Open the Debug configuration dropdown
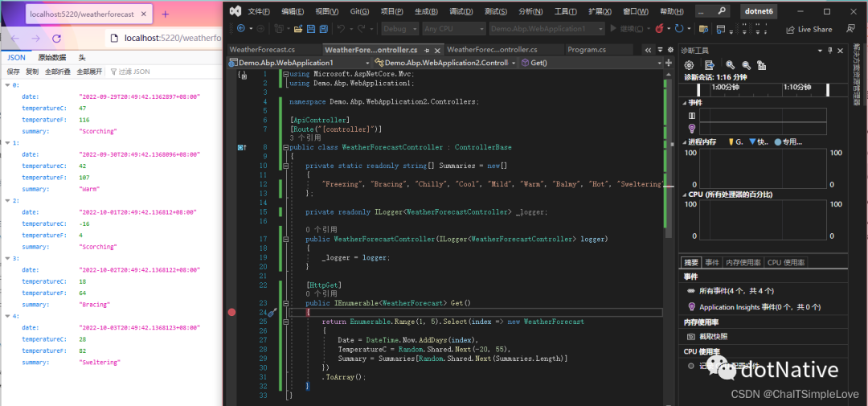The width and height of the screenshot is (868, 406). (400, 29)
